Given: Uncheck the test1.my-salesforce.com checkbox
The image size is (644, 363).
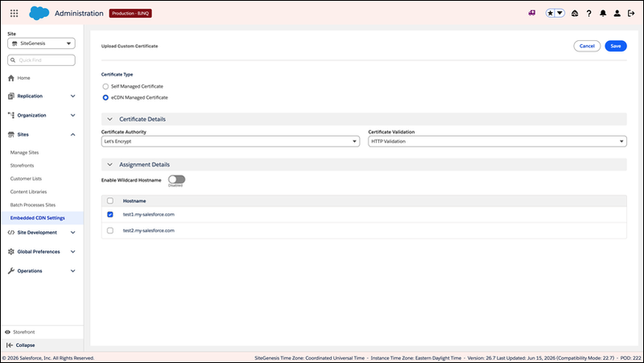Looking at the screenshot, I should pos(110,214).
